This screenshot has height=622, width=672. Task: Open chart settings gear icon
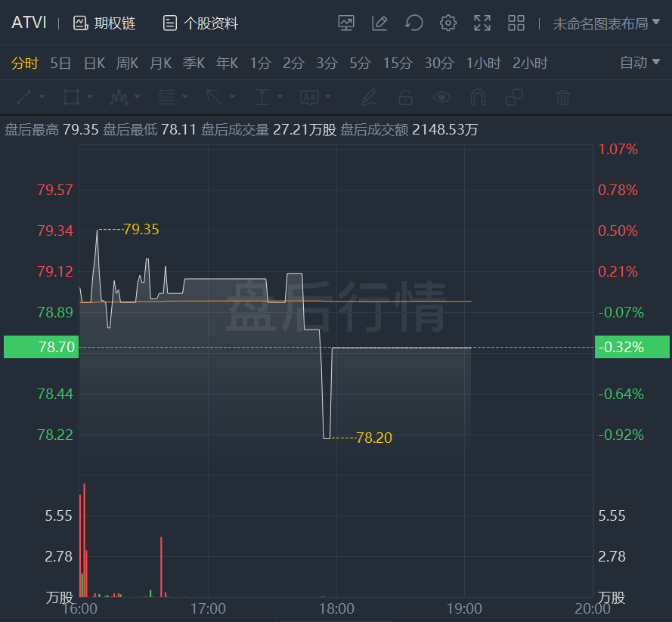pos(447,23)
